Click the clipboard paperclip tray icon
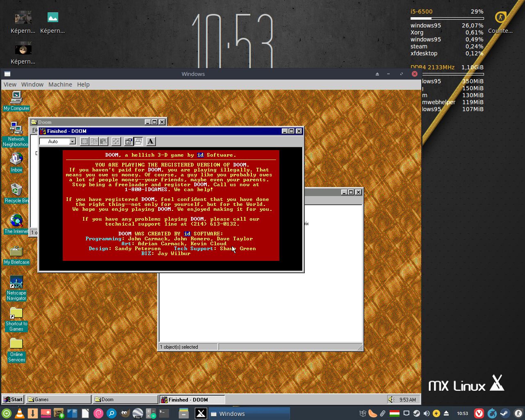The height and width of the screenshot is (420, 525). (383, 413)
